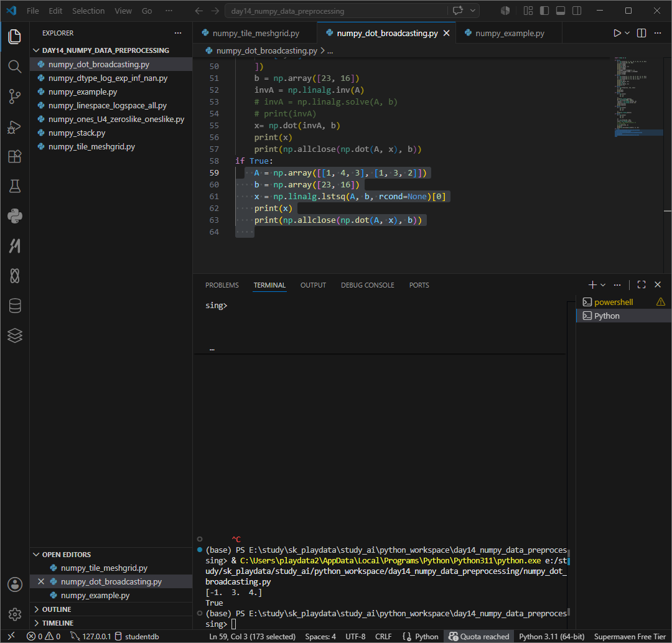Open the Explorer view in activity bar
Viewport: 672px width, 643px height.
pos(14,37)
